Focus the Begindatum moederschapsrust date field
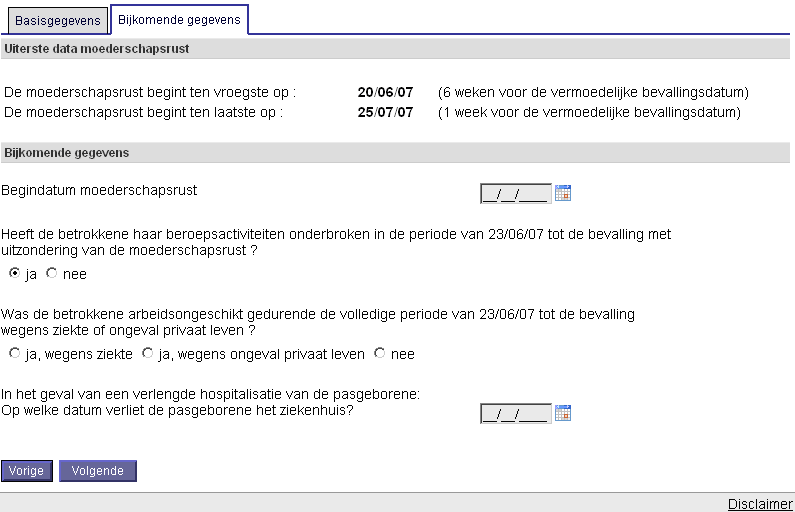The width and height of the screenshot is (795, 512). point(515,193)
